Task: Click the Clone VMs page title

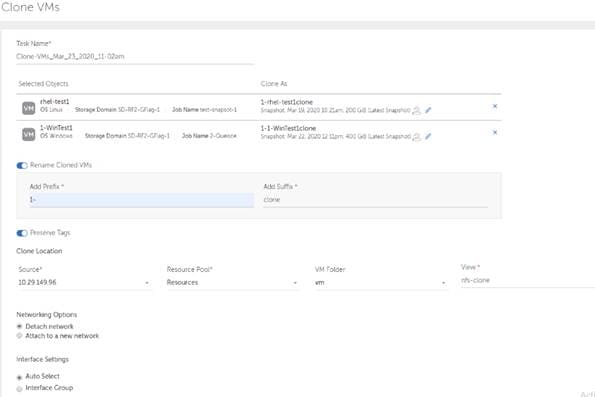Action: pos(30,7)
